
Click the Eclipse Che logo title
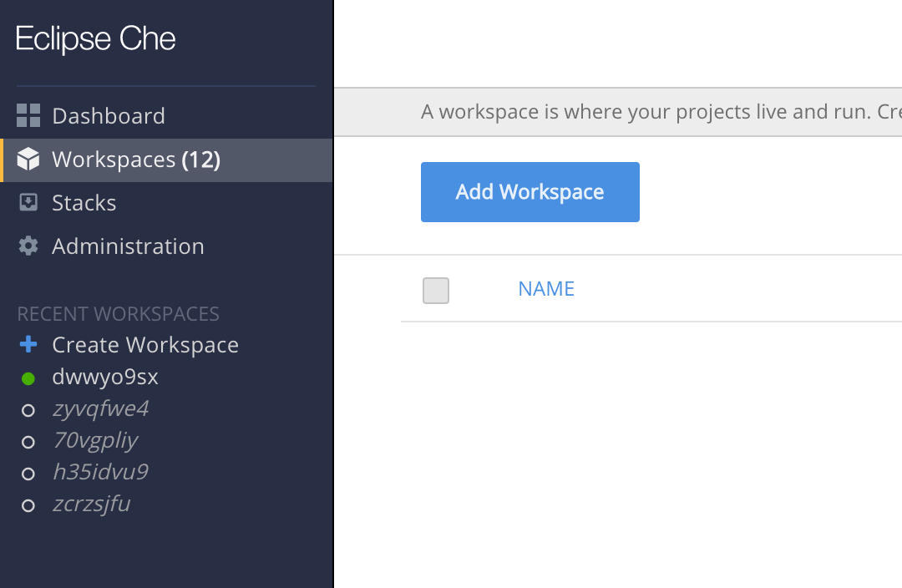96,39
